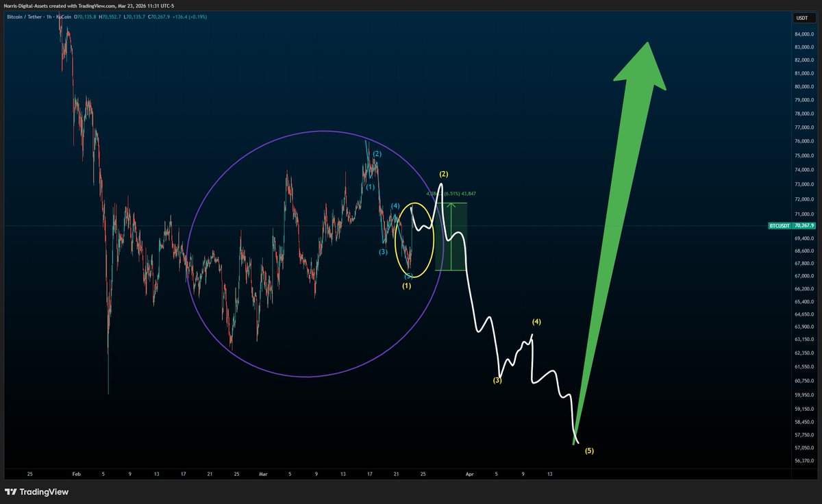Select the yellow (2) wave label
This screenshot has width=822, height=504.
tap(443, 174)
